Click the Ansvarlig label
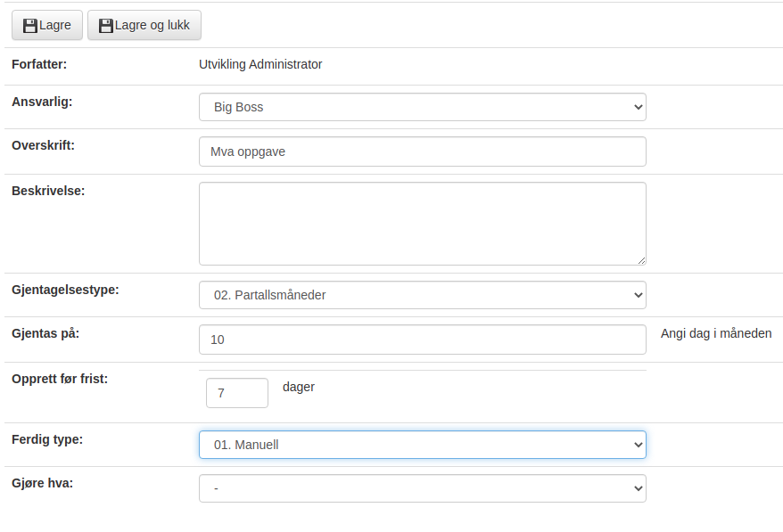Viewport: 783px width, 532px height. click(x=42, y=102)
